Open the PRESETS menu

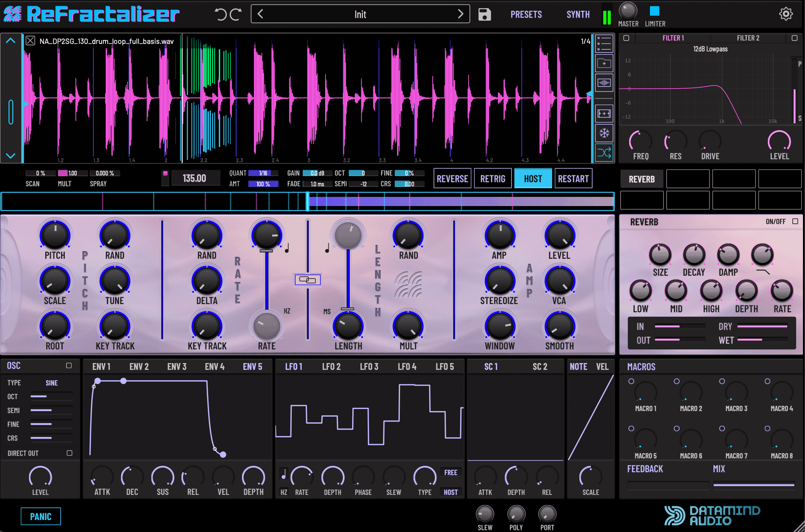526,14
